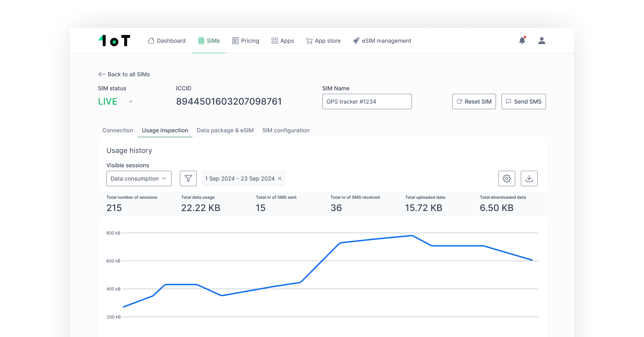Click the download export button

click(529, 178)
